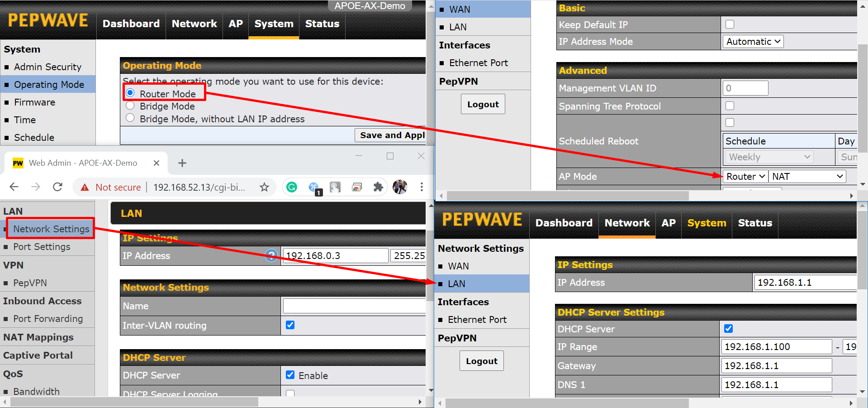Open the AP Mode Router dropdown
Image resolution: width=868 pixels, height=408 pixels.
click(x=745, y=177)
